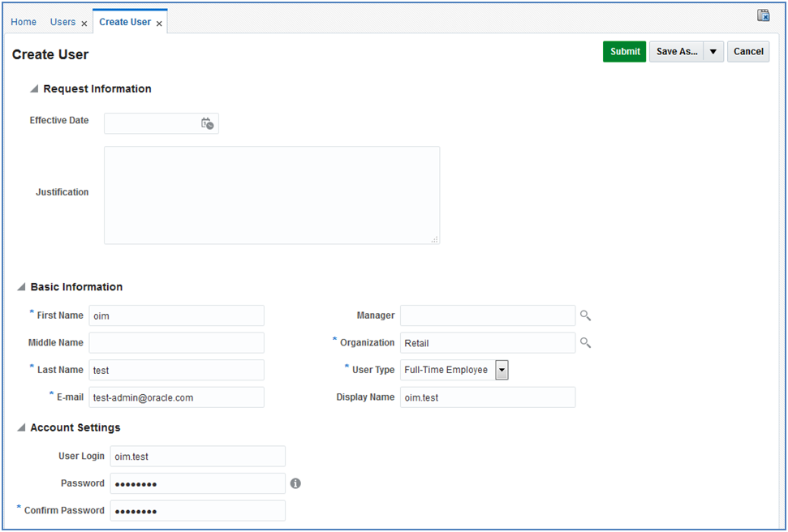Click into the empty Middle Name field
The width and height of the screenshot is (788, 532).
coord(176,342)
